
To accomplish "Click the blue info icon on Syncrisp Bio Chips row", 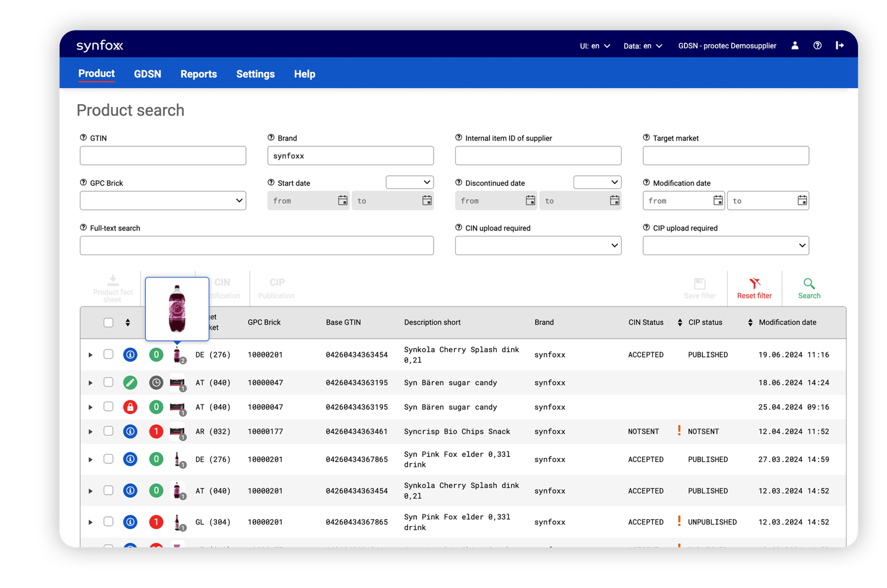I will click(130, 432).
